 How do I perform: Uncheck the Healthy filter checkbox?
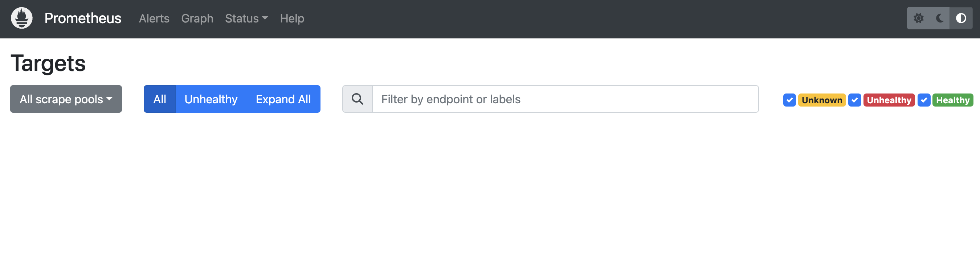(x=924, y=100)
